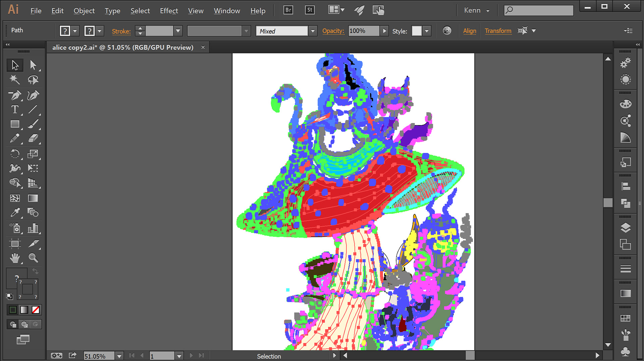This screenshot has height=361, width=644.
Task: Select the Blend tool
Action: click(33, 212)
